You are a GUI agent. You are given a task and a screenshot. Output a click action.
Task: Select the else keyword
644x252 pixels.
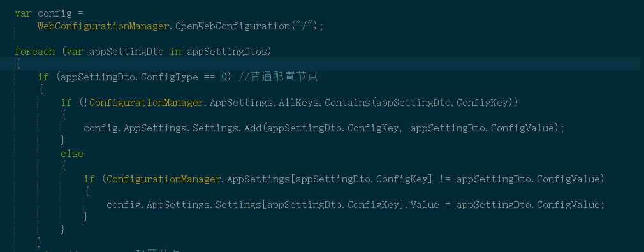[72, 154]
